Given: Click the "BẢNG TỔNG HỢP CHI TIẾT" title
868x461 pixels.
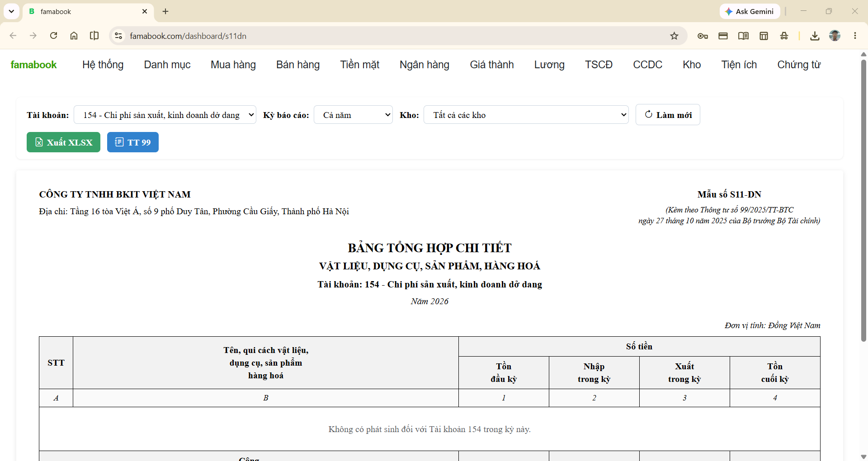Looking at the screenshot, I should point(429,248).
